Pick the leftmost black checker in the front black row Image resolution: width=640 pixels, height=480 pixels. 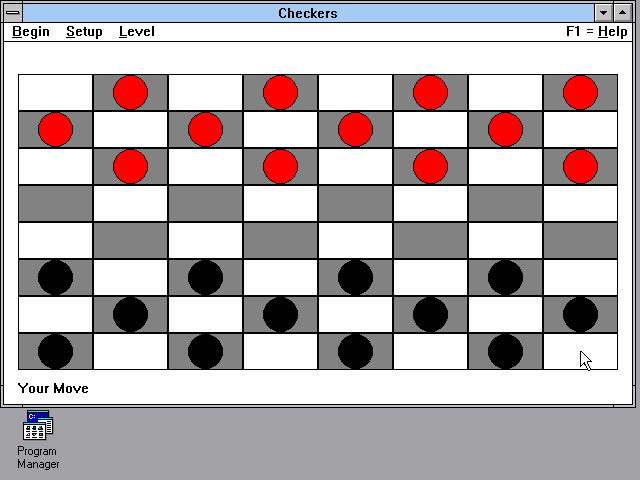[x=55, y=277]
